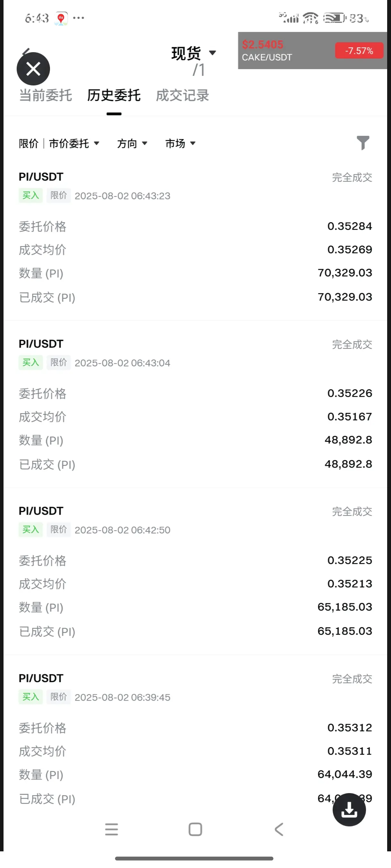
Task: Tap the round download button
Action: (x=349, y=809)
